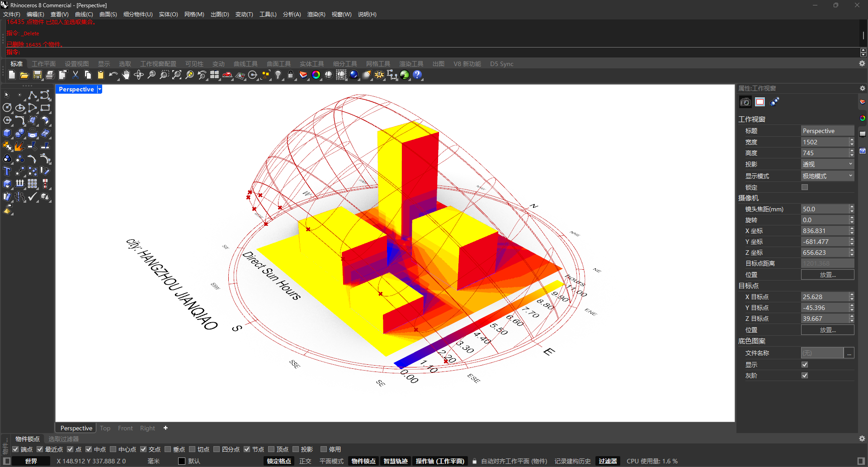This screenshot has height=467, width=868.
Task: Switch to the Top viewport tab
Action: pyautogui.click(x=105, y=428)
